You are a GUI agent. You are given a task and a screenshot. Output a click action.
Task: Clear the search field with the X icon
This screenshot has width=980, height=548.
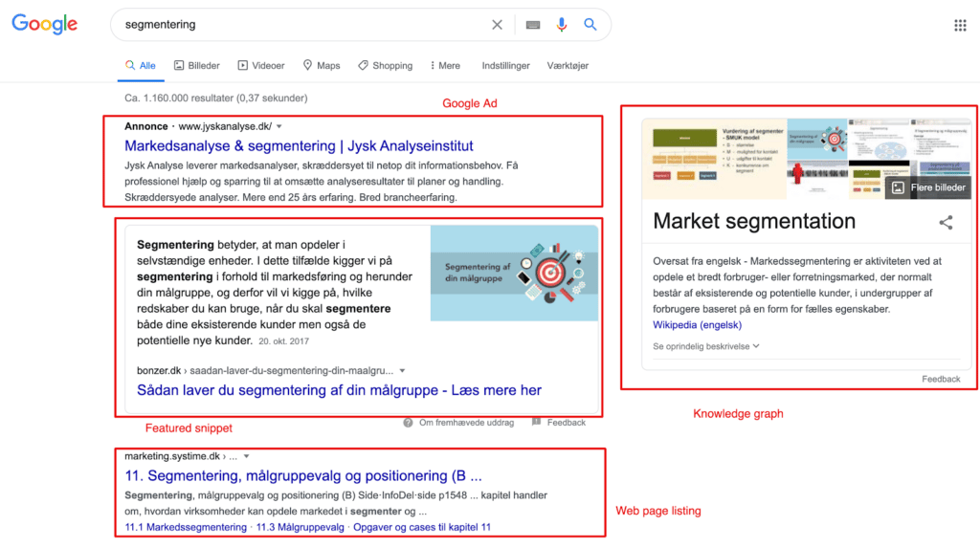coord(497,24)
